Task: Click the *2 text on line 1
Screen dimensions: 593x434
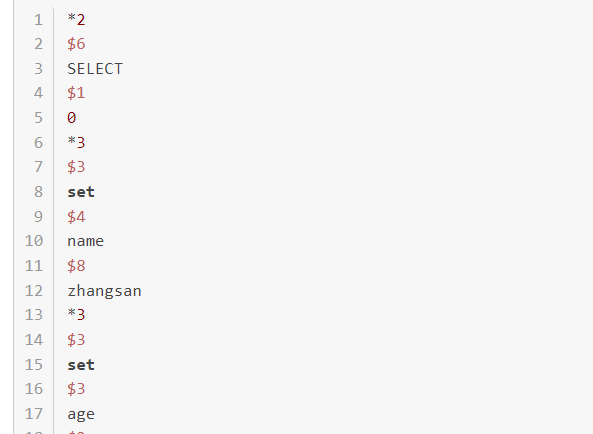Action: [x=76, y=20]
